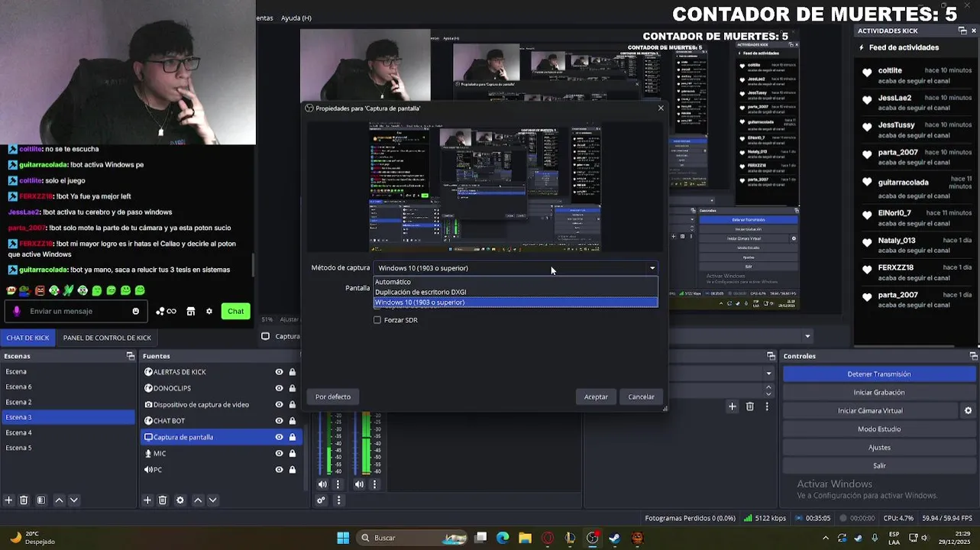Hide the CHAT BOT source

click(279, 421)
